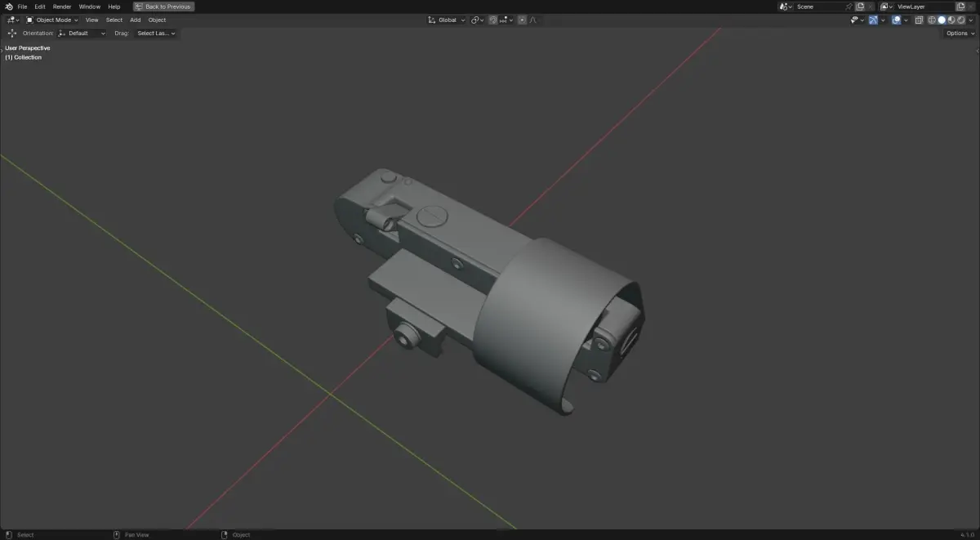The height and width of the screenshot is (540, 980).
Task: Open the viewport Select menu
Action: tap(114, 20)
